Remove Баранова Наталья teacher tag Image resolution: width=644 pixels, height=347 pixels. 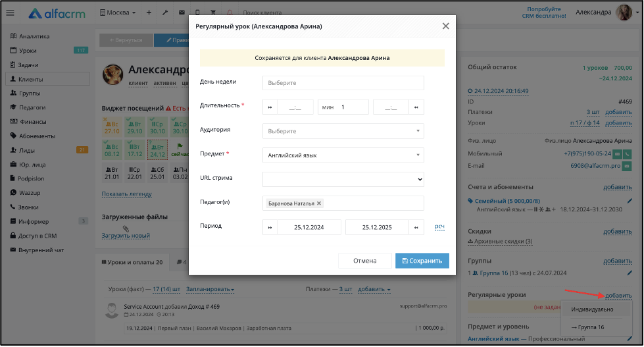pyautogui.click(x=319, y=203)
